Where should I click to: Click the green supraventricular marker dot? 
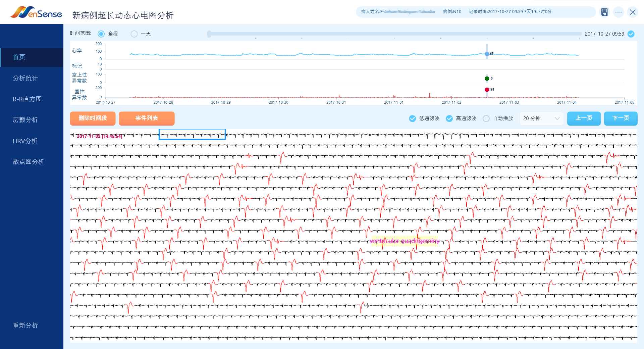click(x=487, y=79)
